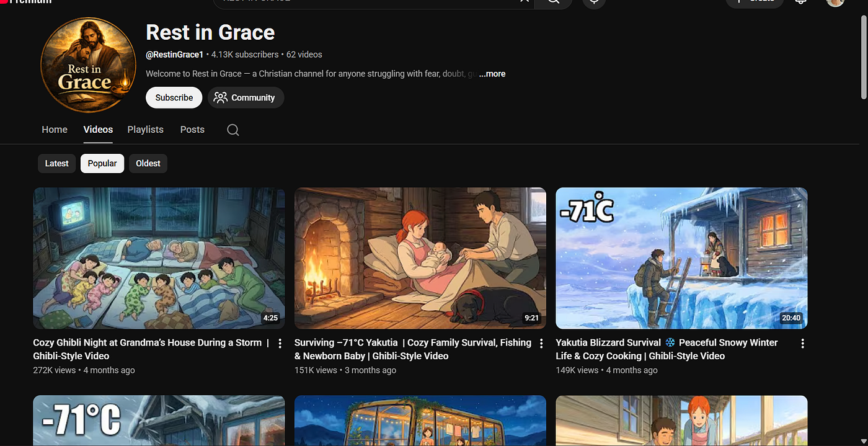Click the @RestinGrace1 handle text

(174, 55)
